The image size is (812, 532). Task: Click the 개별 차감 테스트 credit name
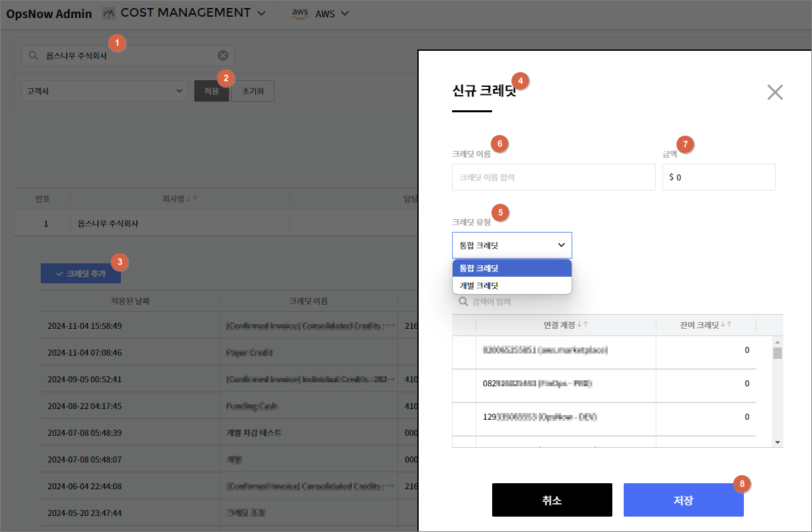coord(254,432)
